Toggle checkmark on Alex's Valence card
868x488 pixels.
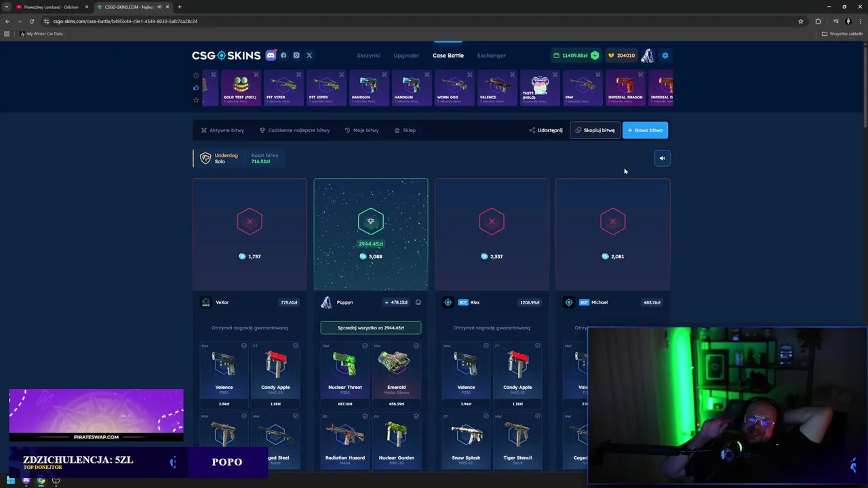pyautogui.click(x=486, y=346)
